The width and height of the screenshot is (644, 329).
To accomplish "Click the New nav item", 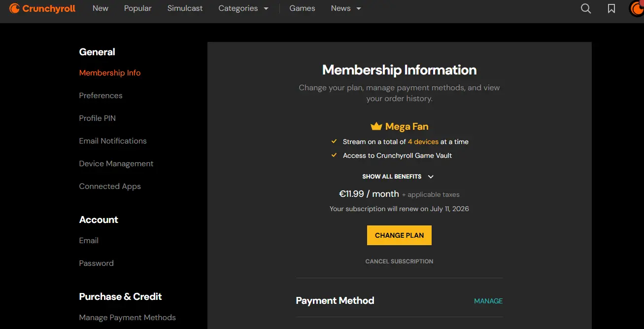I will [101, 8].
